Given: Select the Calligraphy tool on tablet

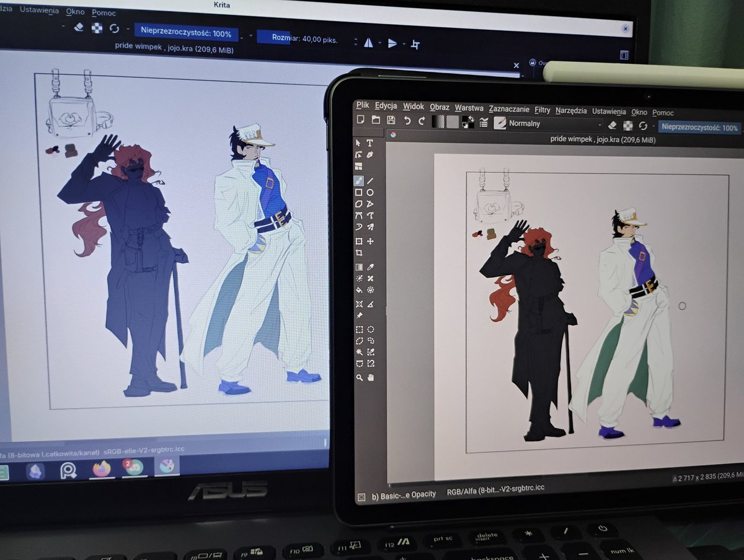Looking at the screenshot, I should pyautogui.click(x=370, y=155).
